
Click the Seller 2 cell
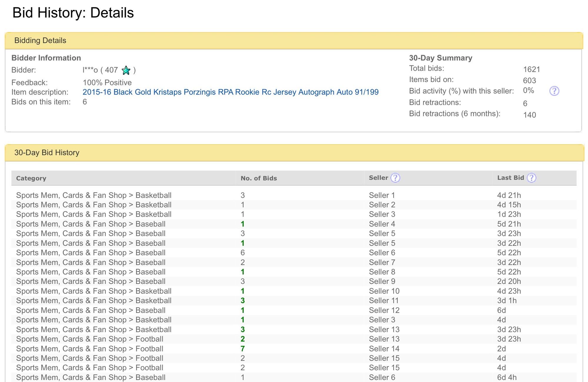click(382, 205)
